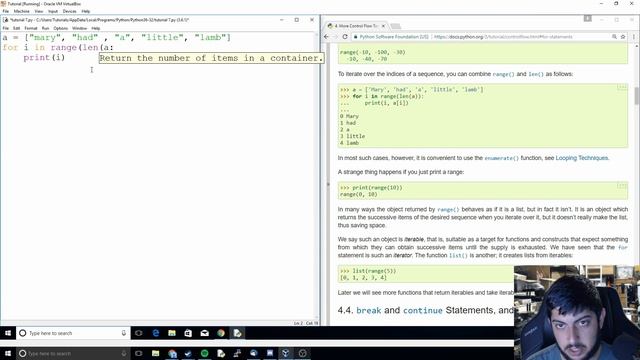Switch to Chrome in guest taskbar

[x=221, y=333]
